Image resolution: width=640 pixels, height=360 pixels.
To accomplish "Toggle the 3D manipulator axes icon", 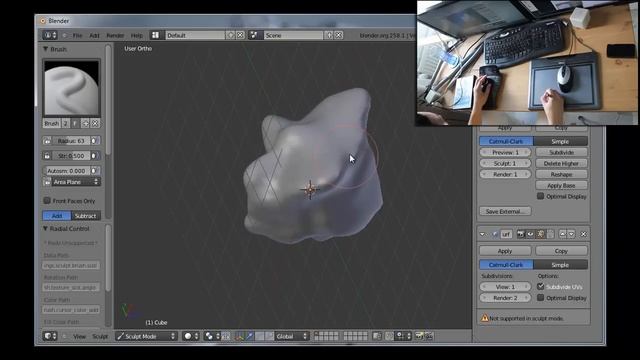I will 240,336.
